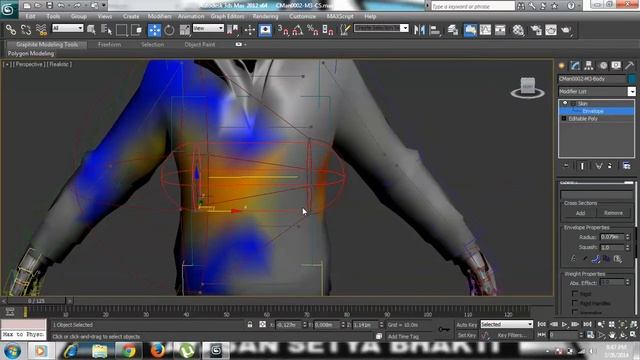Toggle Window/Crossing selection mode
The image size is (640, 360).
[137, 30]
